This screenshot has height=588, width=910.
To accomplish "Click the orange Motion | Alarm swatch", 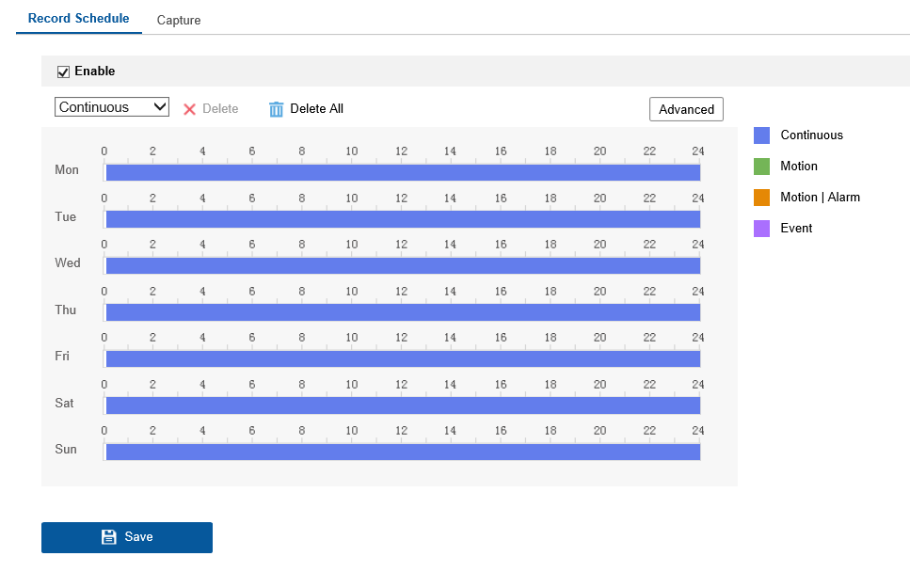I will (762, 198).
